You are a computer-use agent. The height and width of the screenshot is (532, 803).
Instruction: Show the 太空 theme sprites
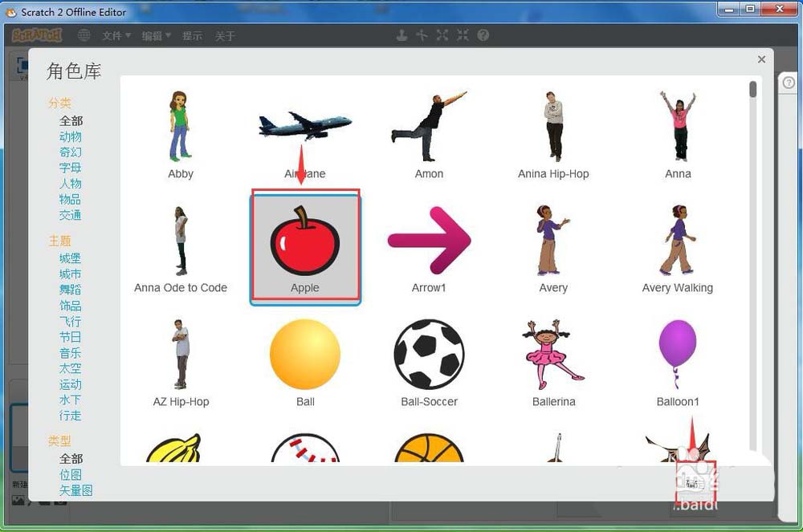point(71,368)
